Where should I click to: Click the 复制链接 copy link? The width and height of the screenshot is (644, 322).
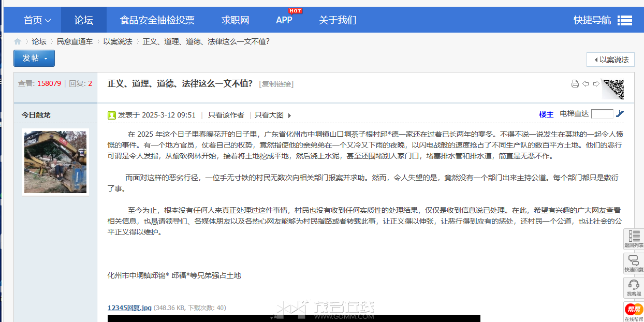276,84
